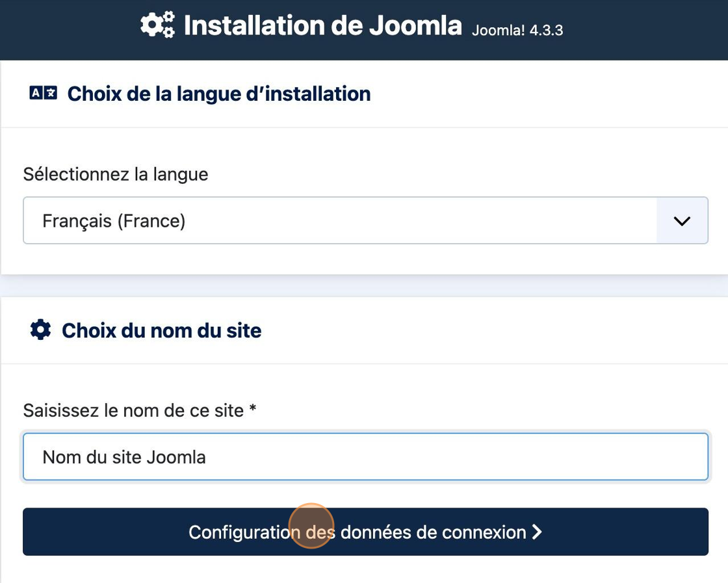Click the Installation de Joomla title
728x583 pixels.
[x=322, y=26]
